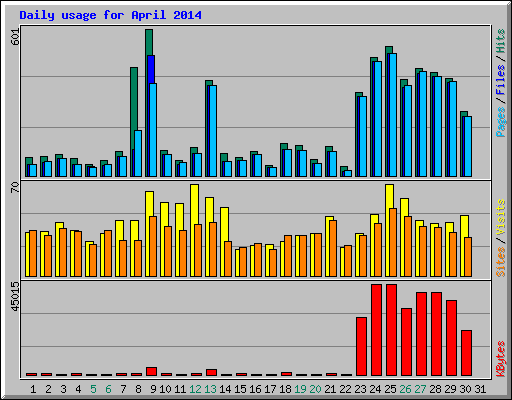The height and width of the screenshot is (400, 512).
Task: Select the orange sites bar for day 18
Action: click(x=288, y=256)
